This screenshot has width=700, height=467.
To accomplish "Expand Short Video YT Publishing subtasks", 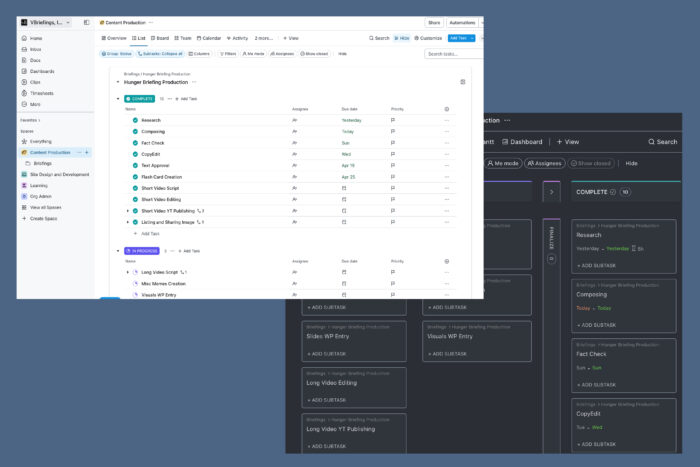I will point(127,211).
